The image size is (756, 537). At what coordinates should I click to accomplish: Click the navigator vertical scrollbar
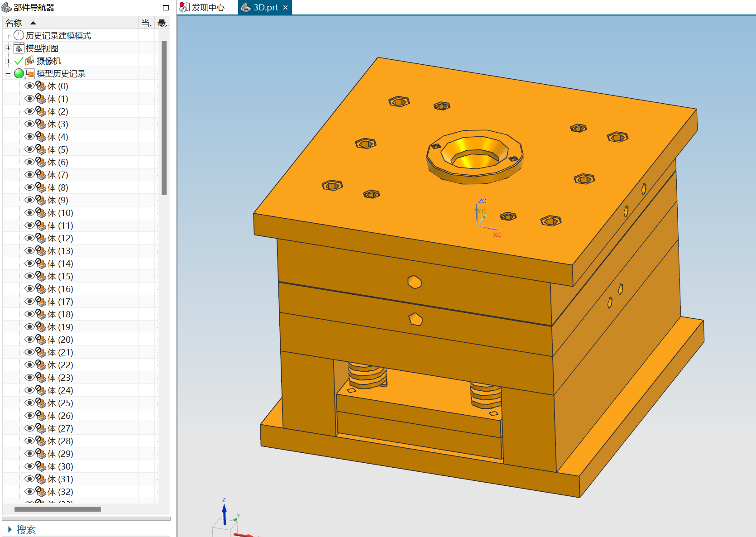click(x=164, y=118)
